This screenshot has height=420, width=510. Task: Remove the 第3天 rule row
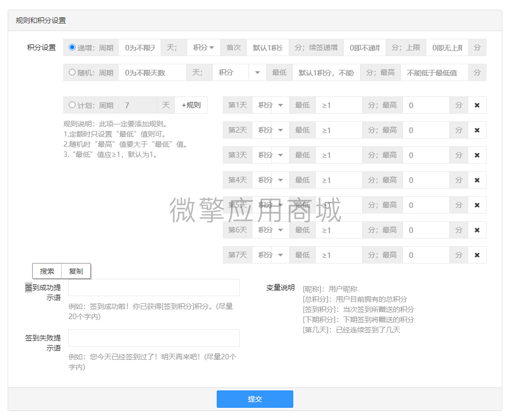pyautogui.click(x=477, y=155)
